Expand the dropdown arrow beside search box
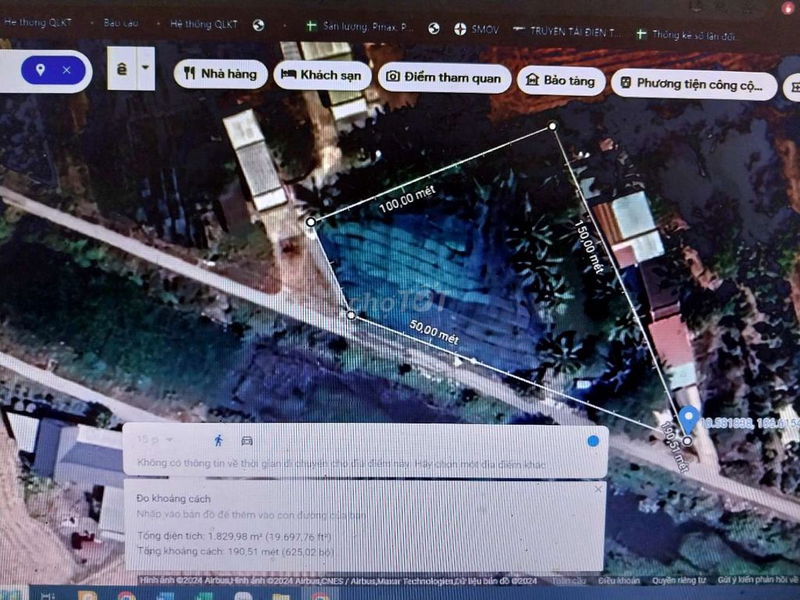The width and height of the screenshot is (800, 600). (x=147, y=69)
